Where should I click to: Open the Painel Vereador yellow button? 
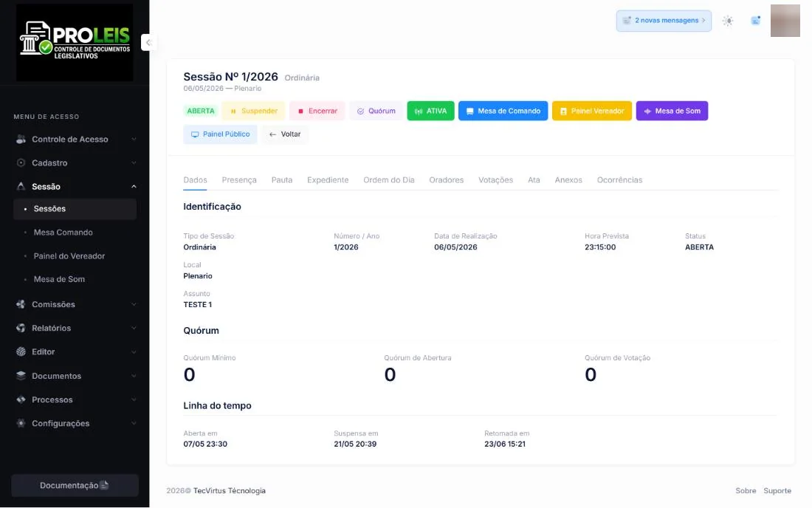tap(592, 111)
